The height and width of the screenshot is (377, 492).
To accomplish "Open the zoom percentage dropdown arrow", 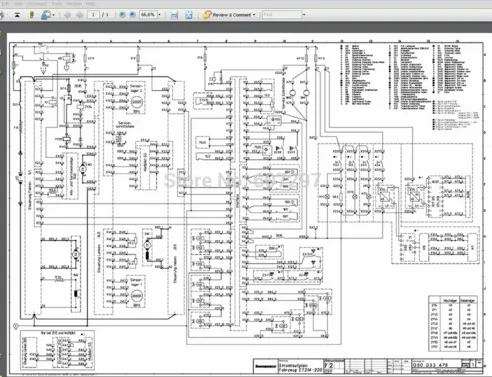I will coord(159,15).
